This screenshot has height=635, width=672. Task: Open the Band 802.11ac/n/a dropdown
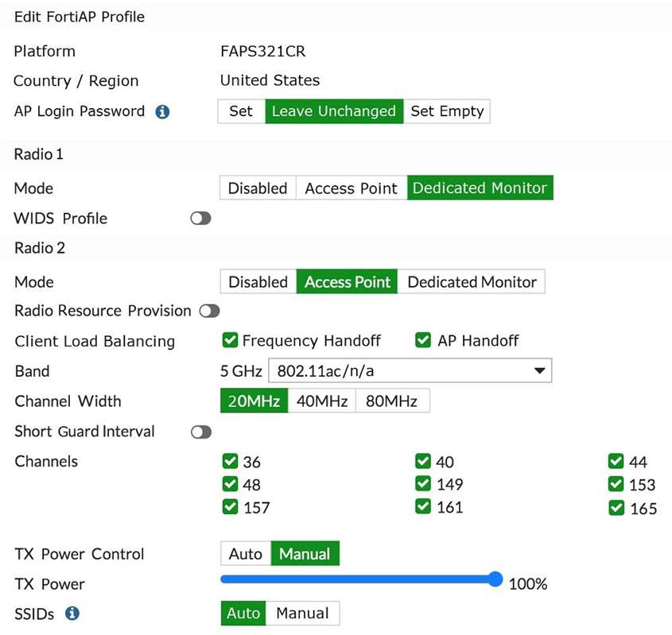(x=410, y=370)
